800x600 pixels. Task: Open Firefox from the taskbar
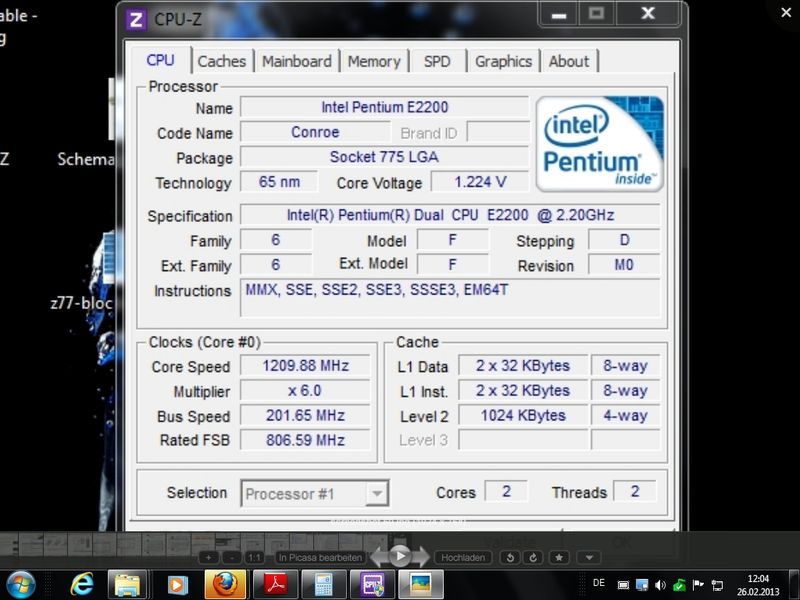(x=225, y=584)
